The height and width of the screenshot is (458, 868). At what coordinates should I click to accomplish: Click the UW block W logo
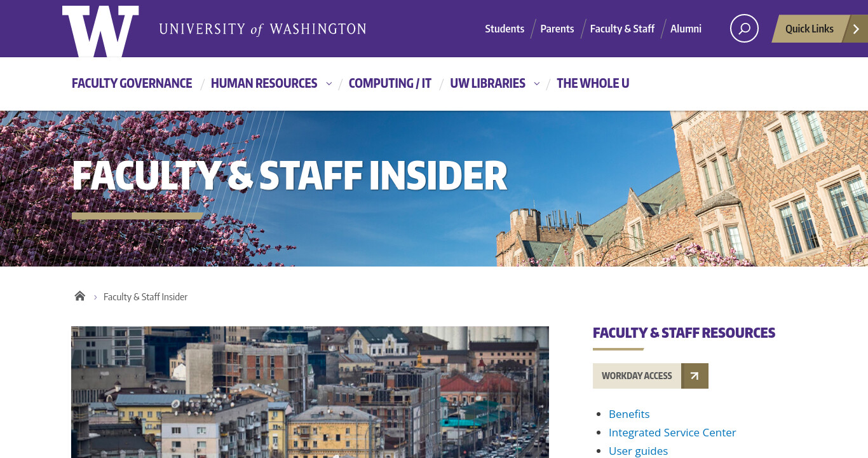100,31
